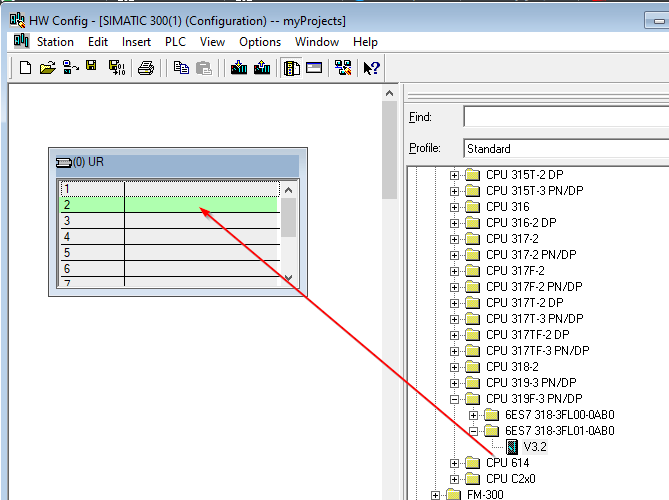Expand the FM-300 node
This screenshot has width=669, height=500.
click(x=435, y=495)
